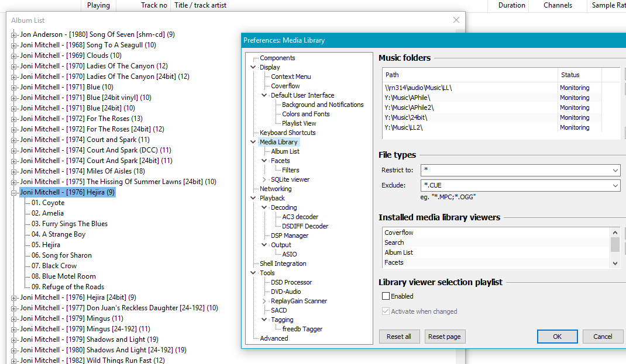Viewport: 626px width, 364px height.
Task: Select DVD-Audio under Tools
Action: point(286,292)
